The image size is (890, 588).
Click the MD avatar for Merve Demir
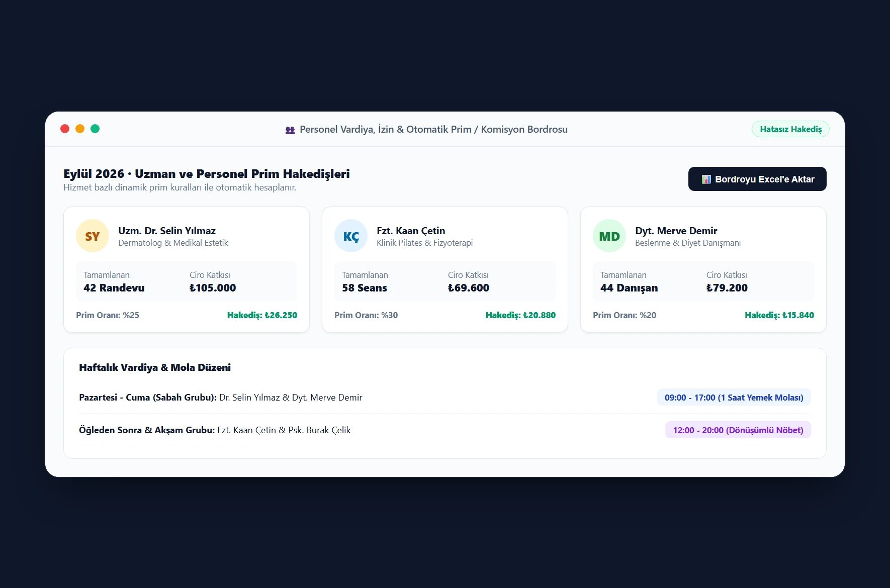[x=609, y=236]
